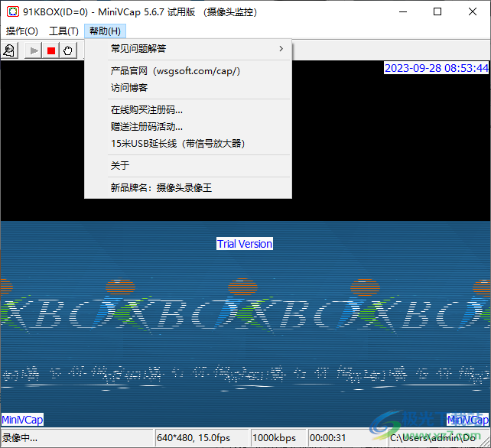Expand the 常见问题解答 submenu
The width and height of the screenshot is (491, 448).
[x=188, y=49]
